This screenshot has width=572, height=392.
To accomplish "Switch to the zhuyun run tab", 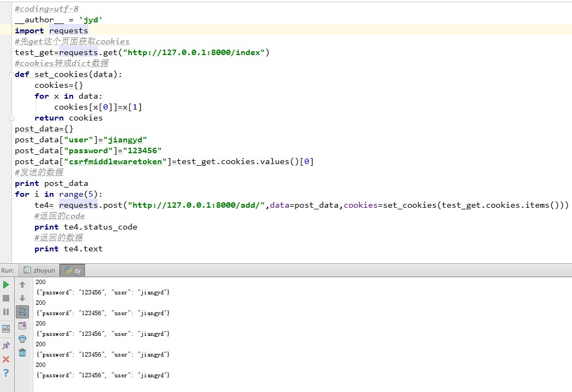I will [39, 270].
